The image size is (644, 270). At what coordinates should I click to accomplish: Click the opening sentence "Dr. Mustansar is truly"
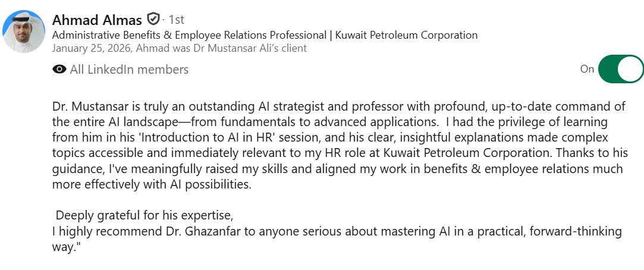(x=113, y=106)
